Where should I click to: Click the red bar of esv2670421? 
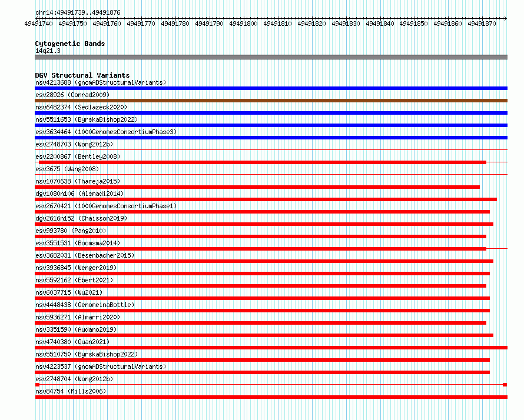click(x=263, y=212)
